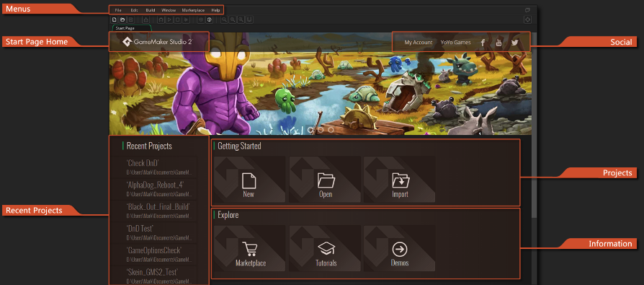Open the Build menu
Image resolution: width=644 pixels, height=285 pixels.
pyautogui.click(x=151, y=10)
